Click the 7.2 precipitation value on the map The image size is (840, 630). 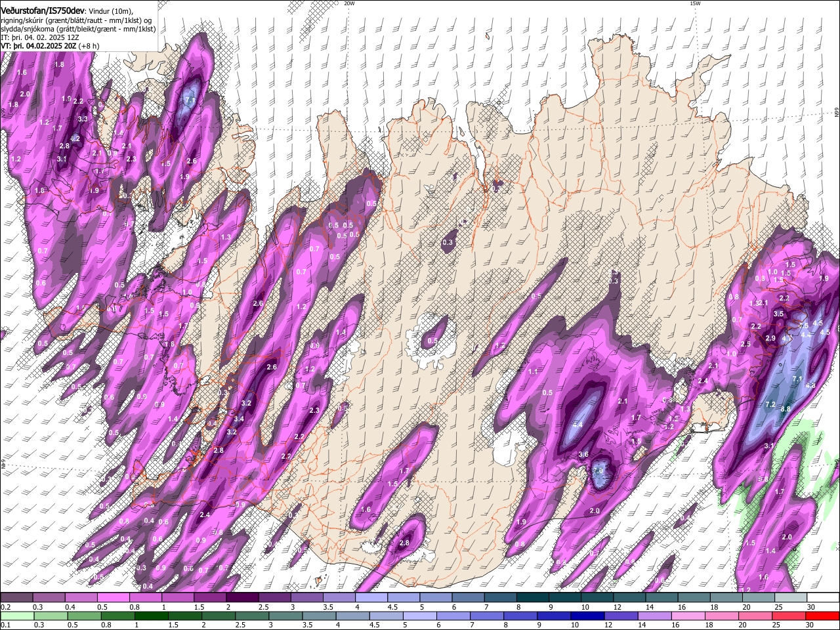pyautogui.click(x=770, y=404)
